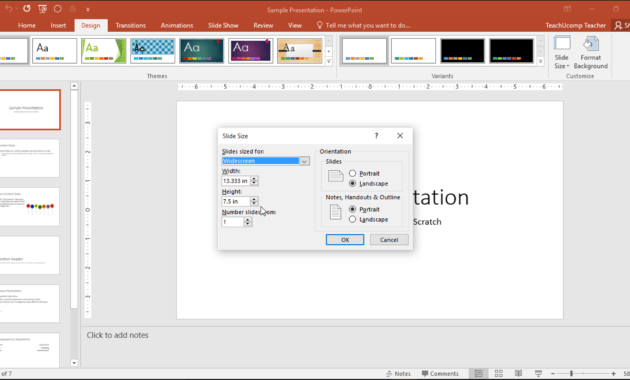
Task: Open the View tab
Action: point(295,25)
